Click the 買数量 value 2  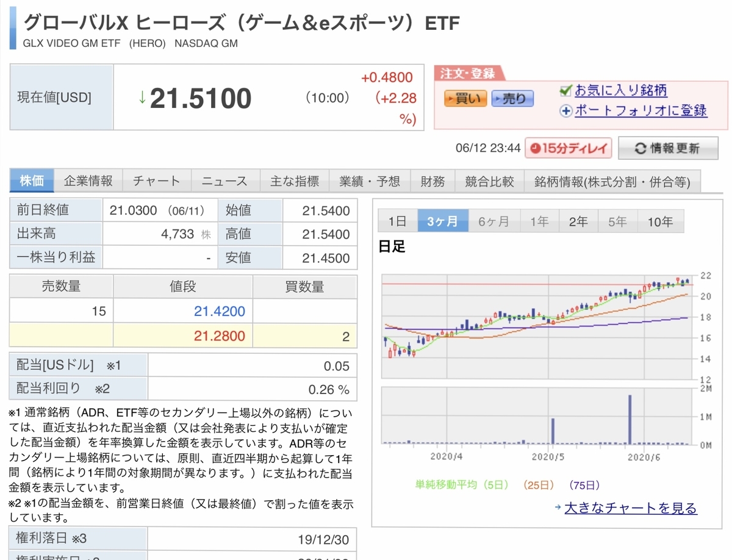tap(346, 337)
